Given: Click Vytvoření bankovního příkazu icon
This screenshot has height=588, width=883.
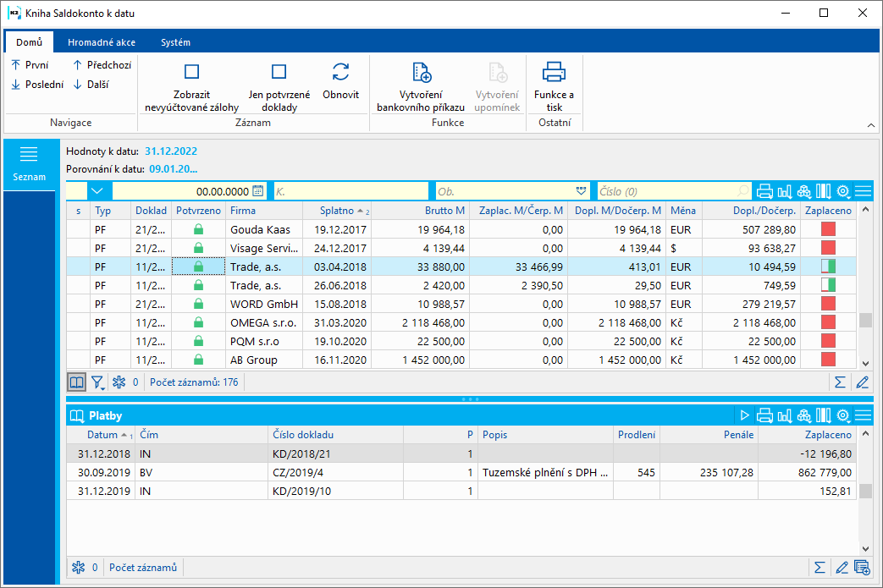Looking at the screenshot, I should [x=421, y=72].
